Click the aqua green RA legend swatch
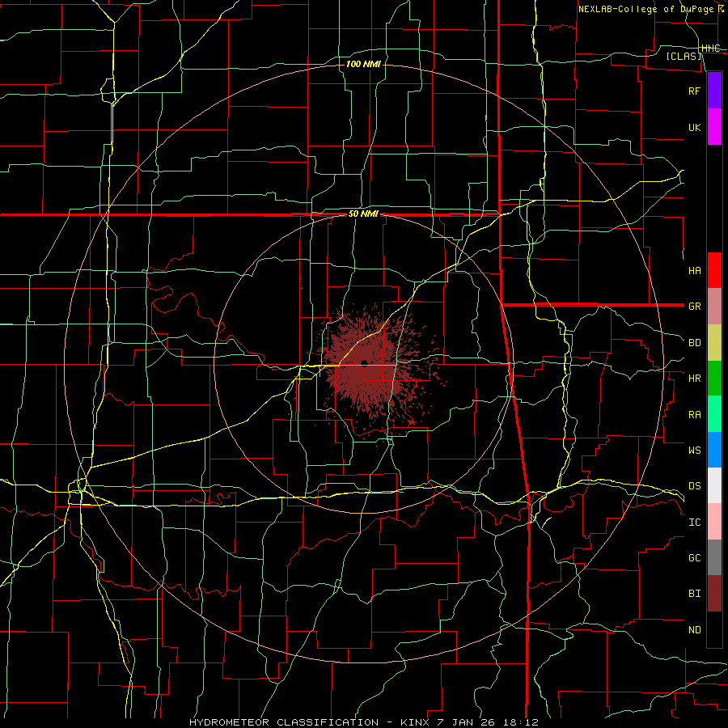 (x=714, y=414)
